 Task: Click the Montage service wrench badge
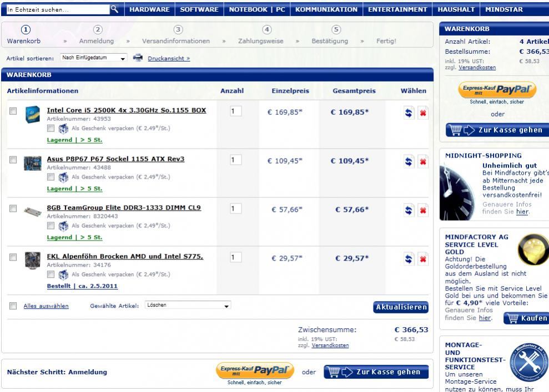528,362
